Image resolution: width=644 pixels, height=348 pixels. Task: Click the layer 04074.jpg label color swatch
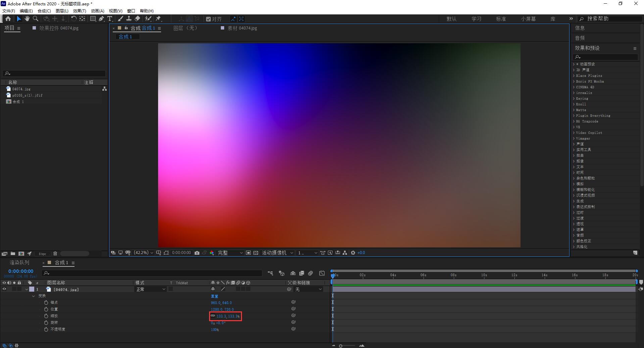pyautogui.click(x=32, y=289)
